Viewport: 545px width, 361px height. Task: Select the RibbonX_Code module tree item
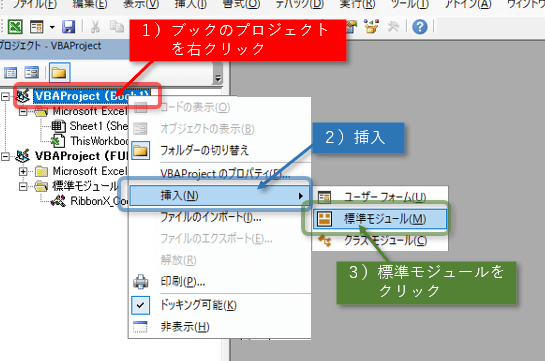(x=99, y=201)
